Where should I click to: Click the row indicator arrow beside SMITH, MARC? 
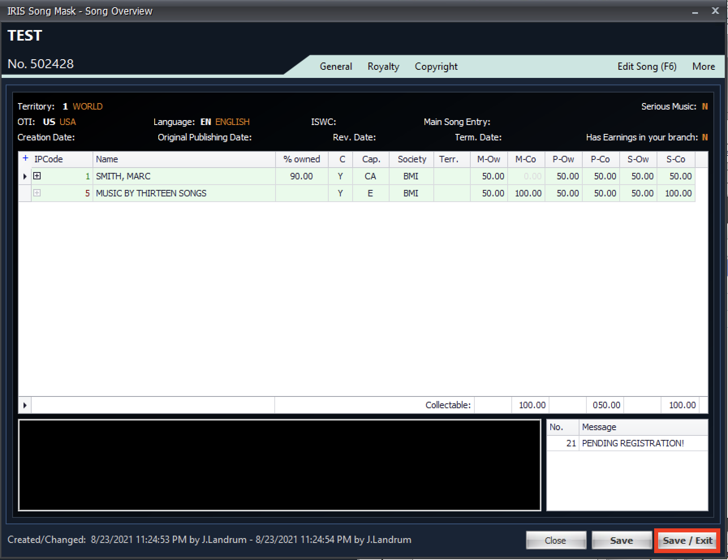click(x=25, y=177)
